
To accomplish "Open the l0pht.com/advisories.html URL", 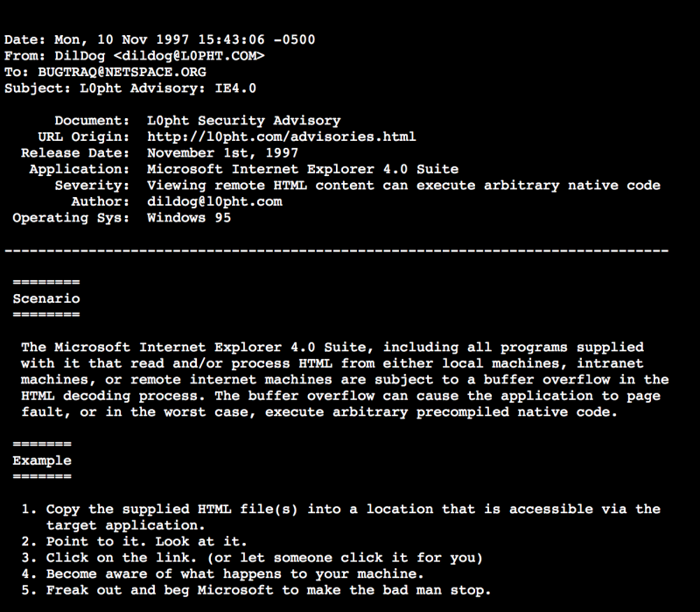I will coord(281,137).
